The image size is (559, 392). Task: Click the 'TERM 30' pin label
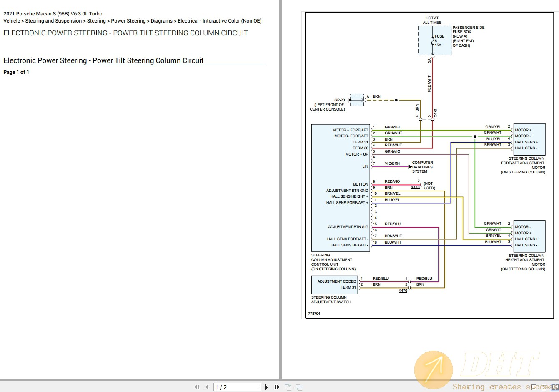tap(361, 148)
